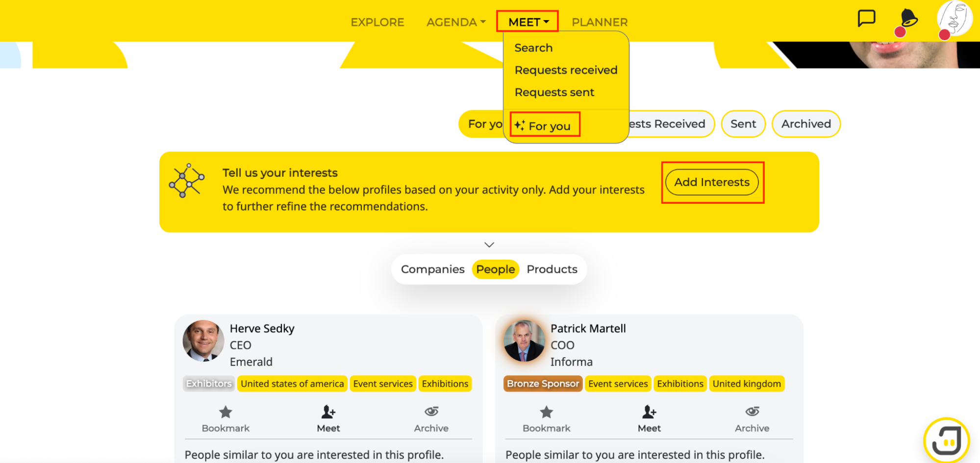Open the chatbot widget icon

tap(946, 440)
